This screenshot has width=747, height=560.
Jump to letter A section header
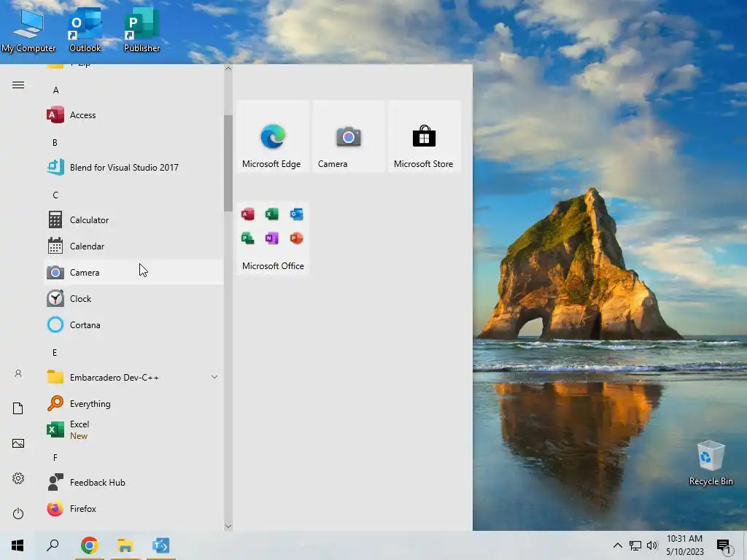pyautogui.click(x=55, y=90)
